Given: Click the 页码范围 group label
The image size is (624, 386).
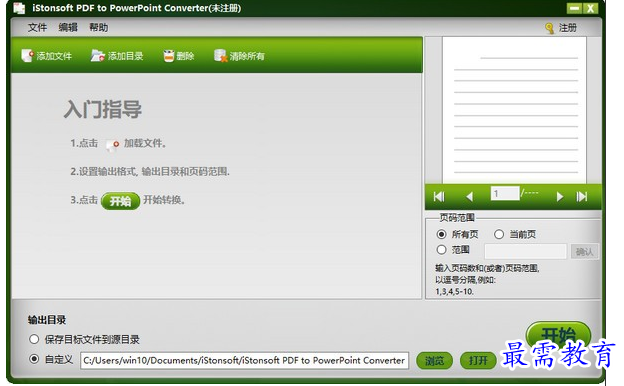Looking at the screenshot, I should click(457, 218).
